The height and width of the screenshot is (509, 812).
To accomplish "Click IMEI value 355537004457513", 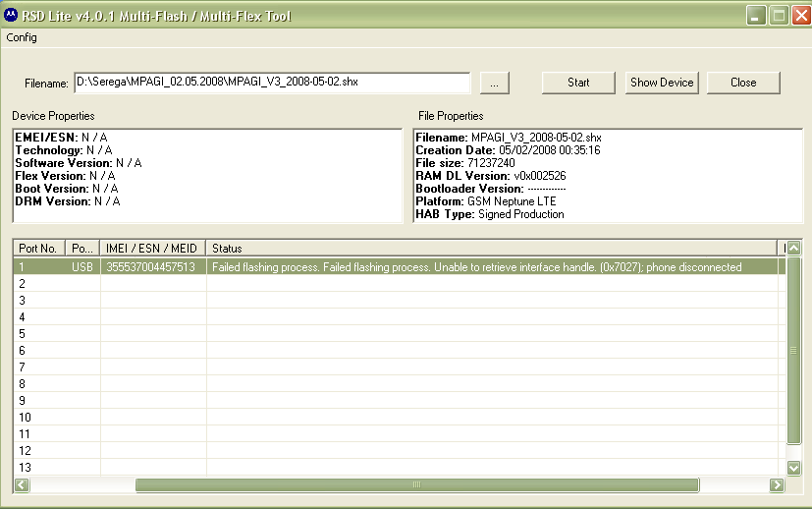I will tap(150, 267).
